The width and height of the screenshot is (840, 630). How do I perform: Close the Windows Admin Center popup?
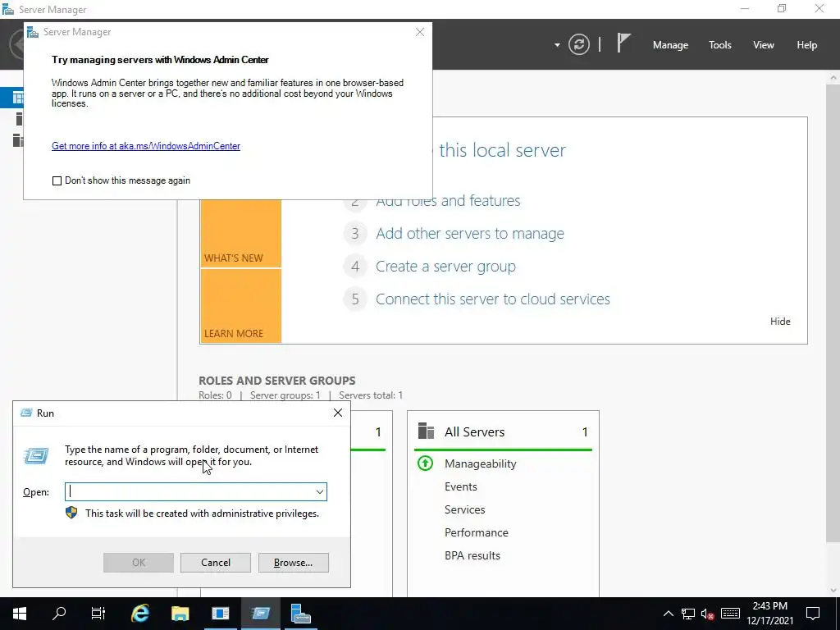pyautogui.click(x=420, y=32)
